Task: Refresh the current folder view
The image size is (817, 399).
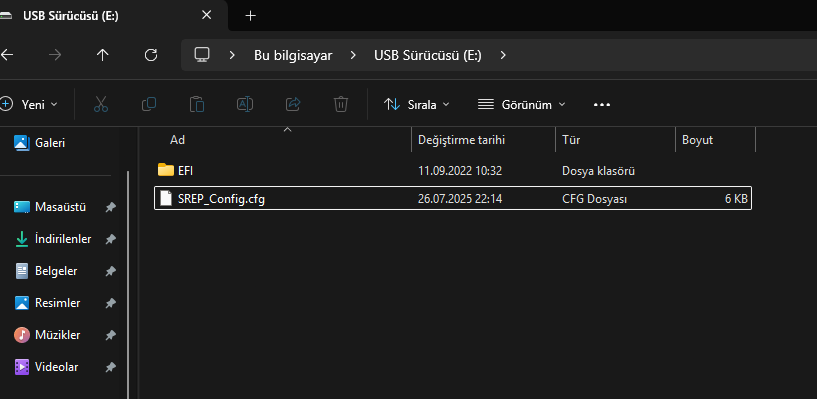Action: click(x=151, y=55)
